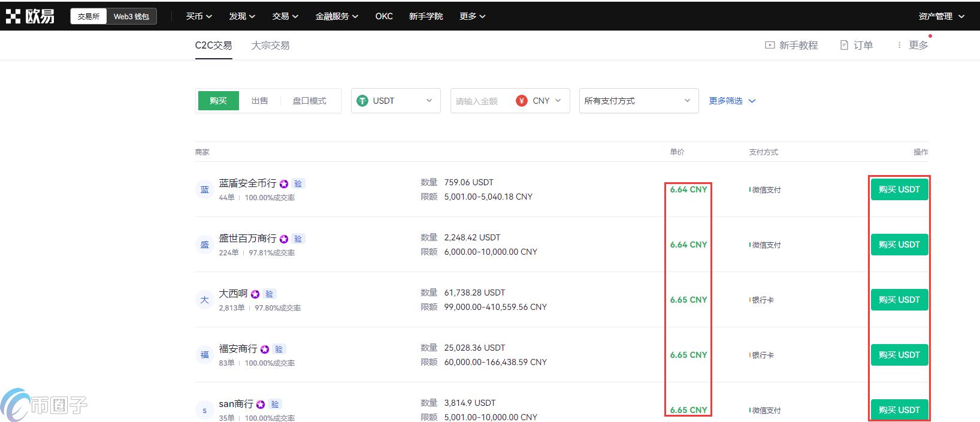Click the 订单 orders document icon

[844, 45]
